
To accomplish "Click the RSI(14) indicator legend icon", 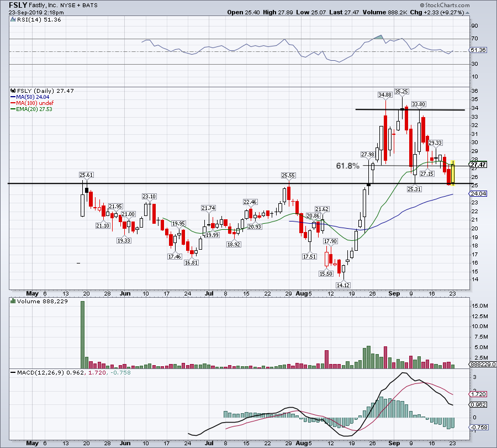I will pyautogui.click(x=13, y=19).
